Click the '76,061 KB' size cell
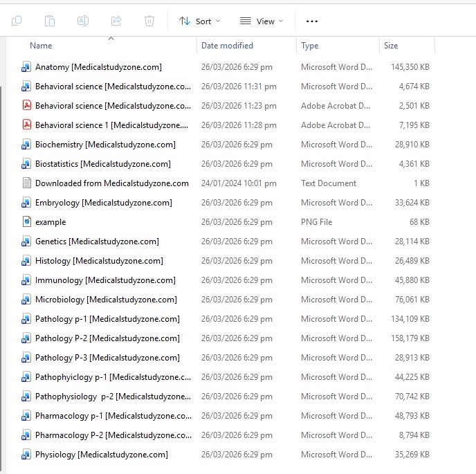Viewport: 476px width, 474px height. [x=412, y=300]
